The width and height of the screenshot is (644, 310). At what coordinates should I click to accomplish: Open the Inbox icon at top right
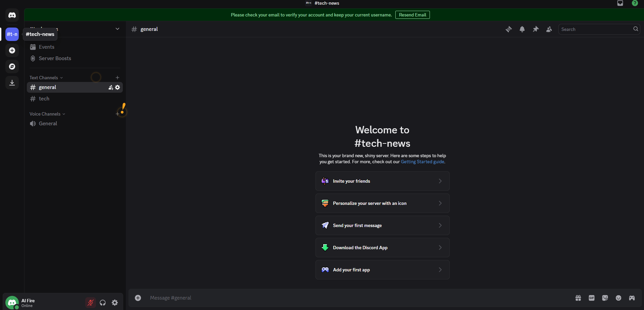620,3
